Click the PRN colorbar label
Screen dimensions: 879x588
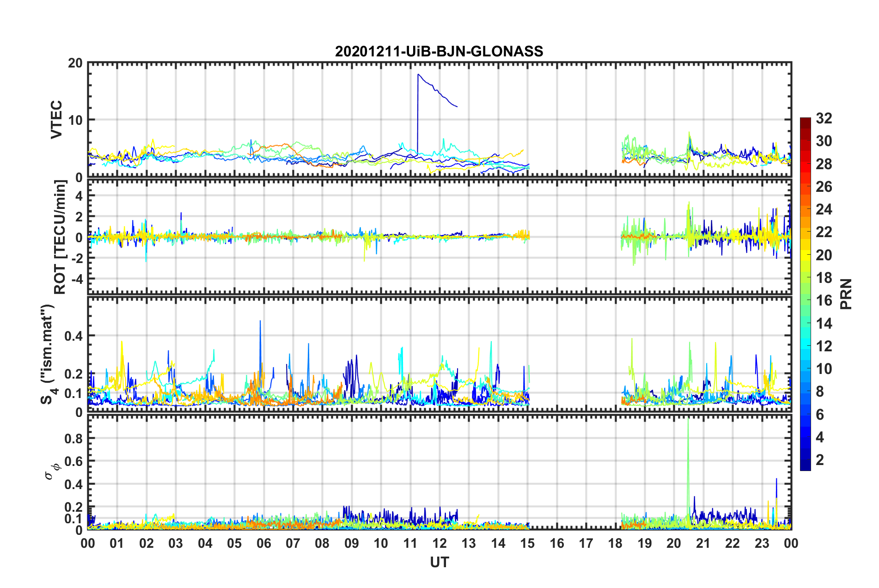tap(846, 294)
